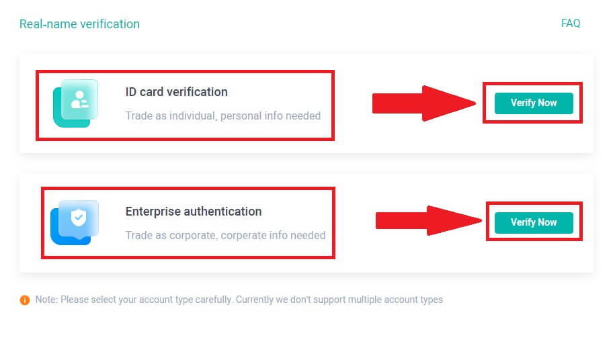Click the dark teal back square of ID icon
The width and height of the screenshot is (613, 364).
[x=59, y=118]
